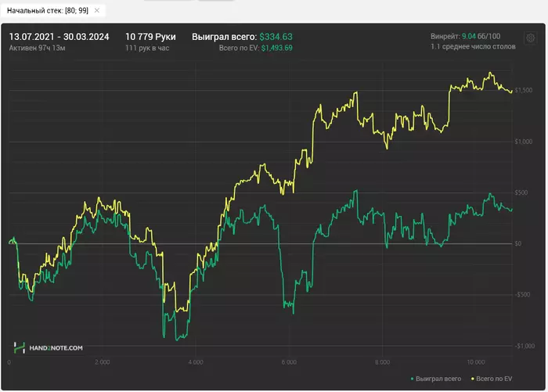Image resolution: width=548 pixels, height=392 pixels.
Task: Click the 10 779 Руки hands count
Action: pyautogui.click(x=150, y=36)
